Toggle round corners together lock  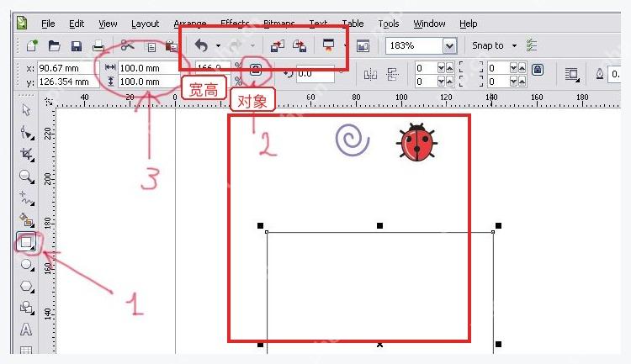[538, 70]
